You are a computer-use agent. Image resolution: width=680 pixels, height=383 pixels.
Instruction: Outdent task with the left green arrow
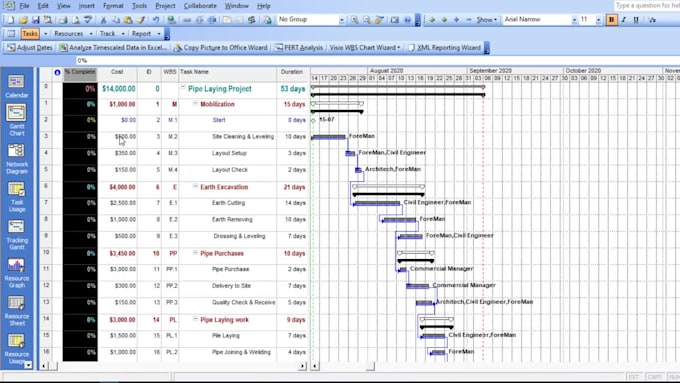point(432,20)
